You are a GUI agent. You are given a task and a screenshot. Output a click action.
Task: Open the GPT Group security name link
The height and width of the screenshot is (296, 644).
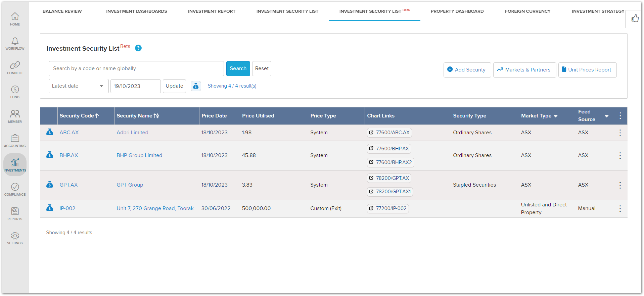[x=130, y=185]
